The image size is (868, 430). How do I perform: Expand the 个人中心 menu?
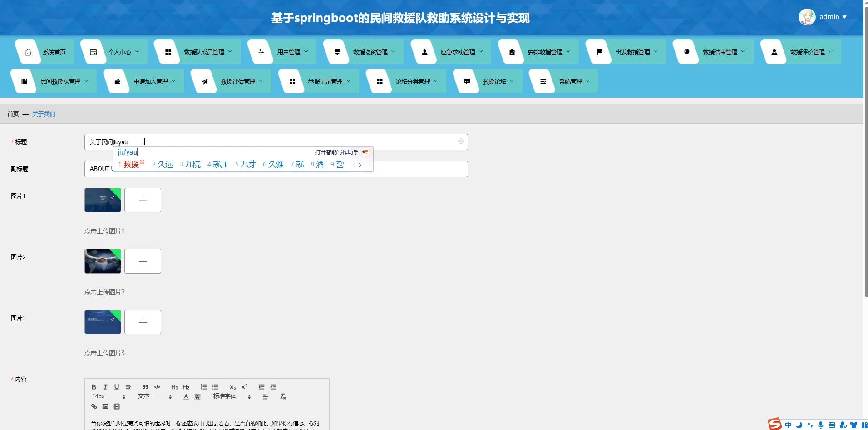(x=114, y=52)
